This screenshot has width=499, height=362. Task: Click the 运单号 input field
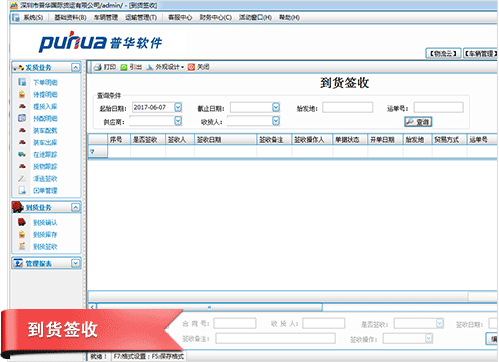(439, 107)
